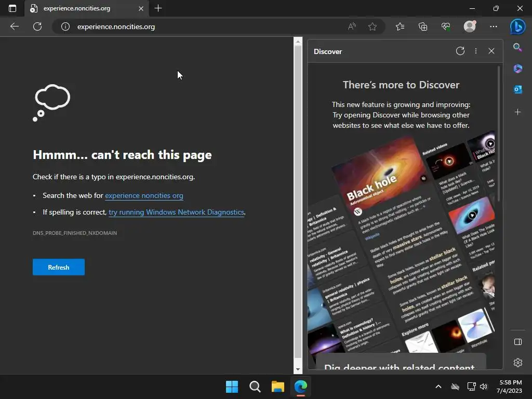
Task: Click the Edge taskbar icon
Action: pos(301,387)
